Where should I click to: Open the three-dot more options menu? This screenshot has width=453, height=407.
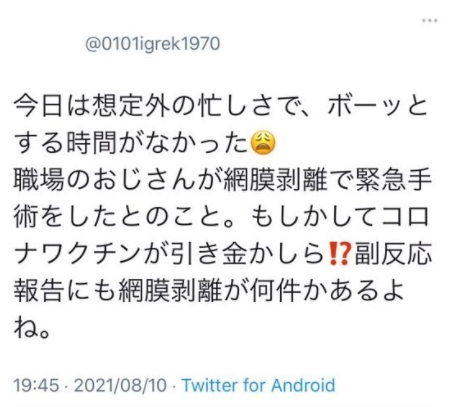coord(429,21)
